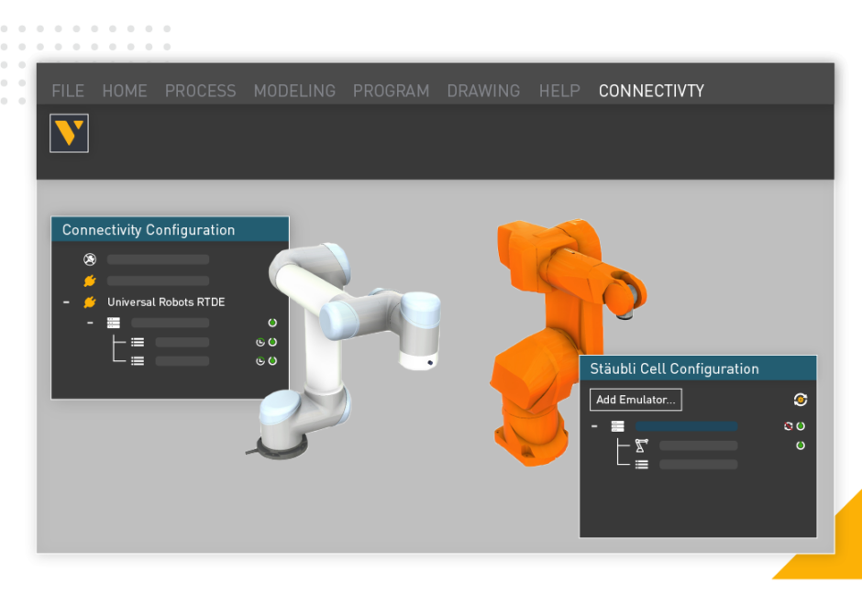Viewport: 862px width, 616px height.
Task: Open the PROCESS tab
Action: coord(200,91)
